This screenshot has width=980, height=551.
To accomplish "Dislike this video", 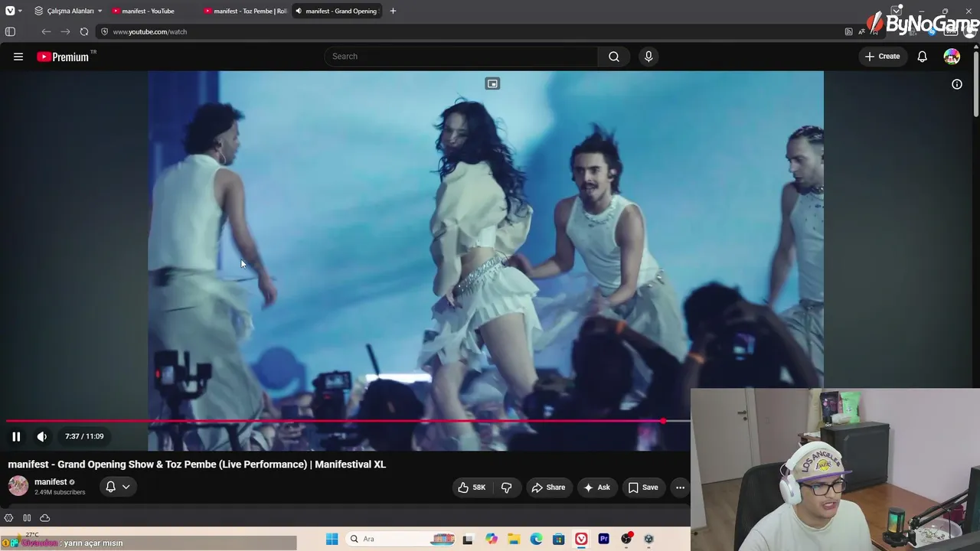I will click(506, 487).
